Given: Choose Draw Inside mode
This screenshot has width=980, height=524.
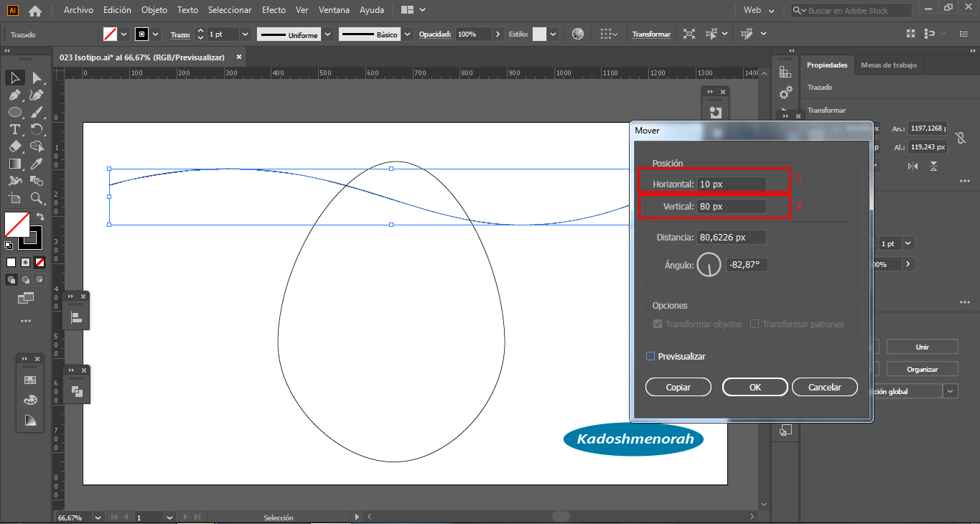Looking at the screenshot, I should (39, 280).
